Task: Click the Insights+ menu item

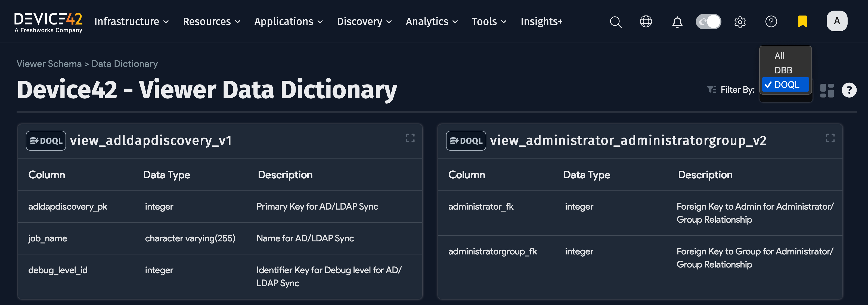Action: 541,21
